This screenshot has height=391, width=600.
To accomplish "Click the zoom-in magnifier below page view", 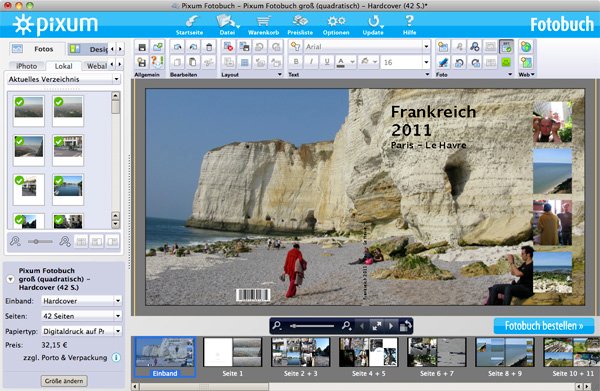I will click(347, 326).
